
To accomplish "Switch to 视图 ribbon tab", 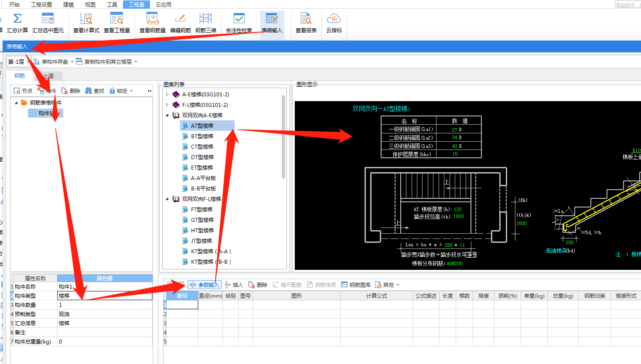I will pos(90,4).
